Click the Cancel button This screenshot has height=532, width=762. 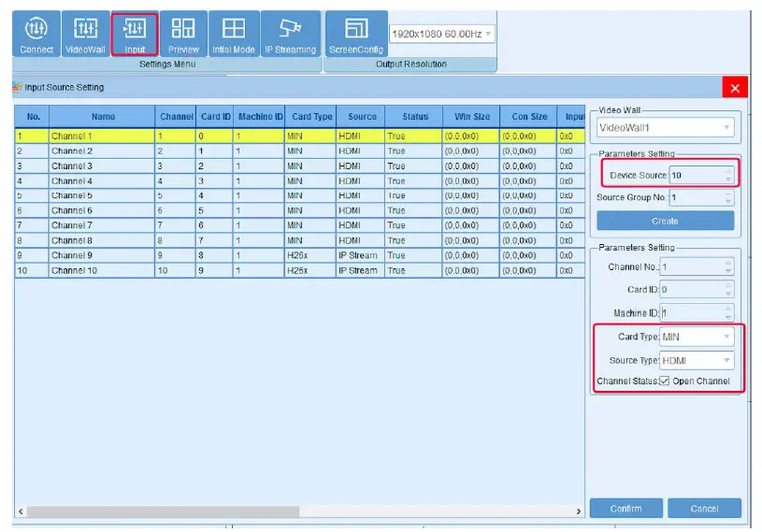[x=704, y=509]
